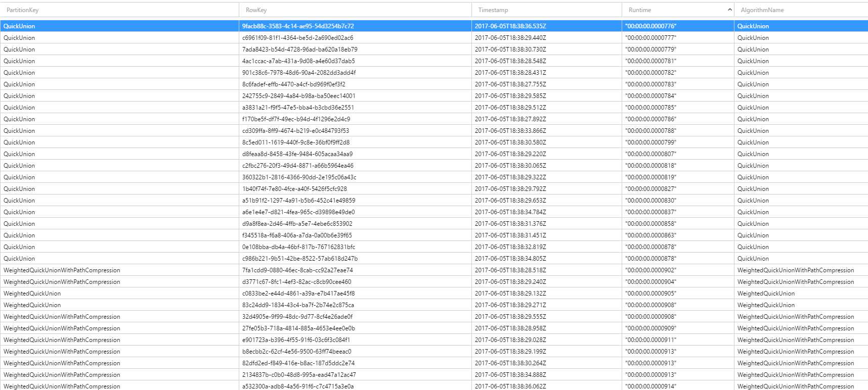
Task: Click the Runtime column sort arrow
Action: 729,10
